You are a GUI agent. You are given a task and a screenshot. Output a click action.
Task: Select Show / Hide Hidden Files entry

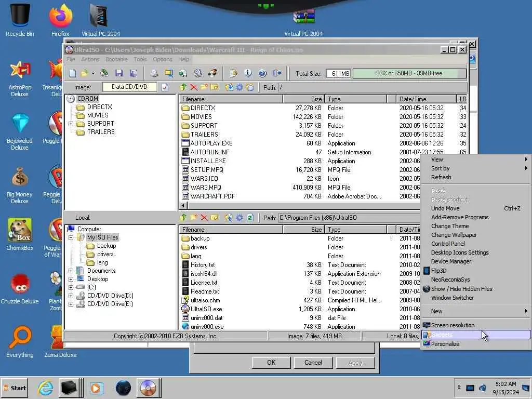tap(476, 289)
